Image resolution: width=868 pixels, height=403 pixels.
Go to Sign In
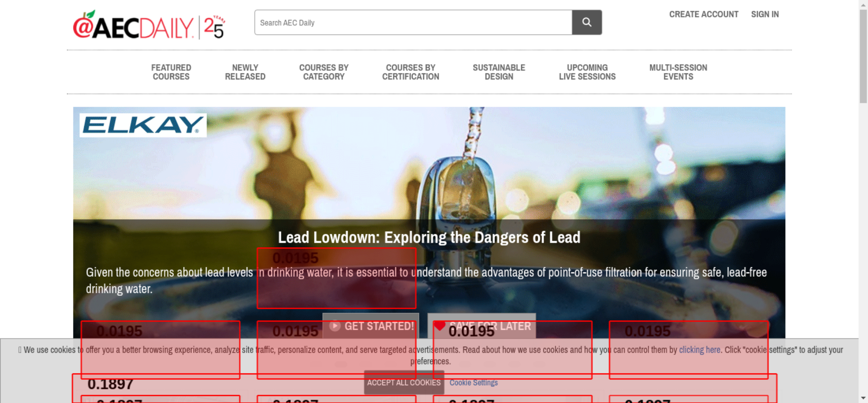765,14
